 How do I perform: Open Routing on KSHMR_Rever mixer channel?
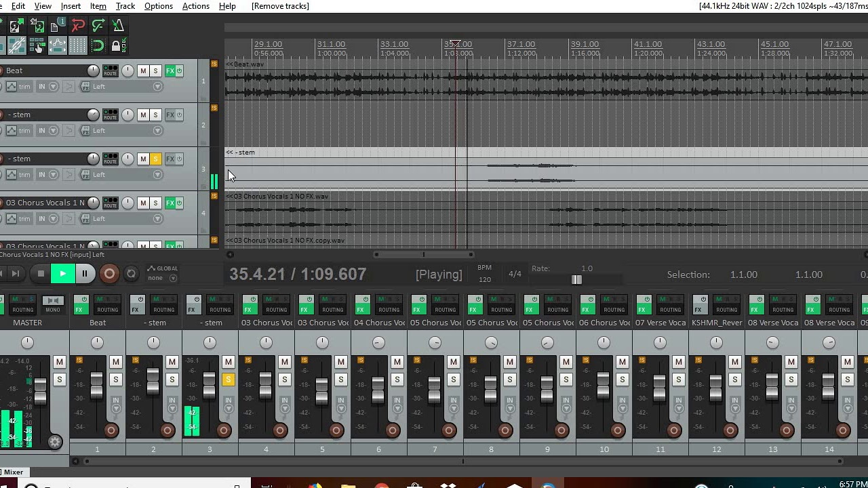coord(726,310)
